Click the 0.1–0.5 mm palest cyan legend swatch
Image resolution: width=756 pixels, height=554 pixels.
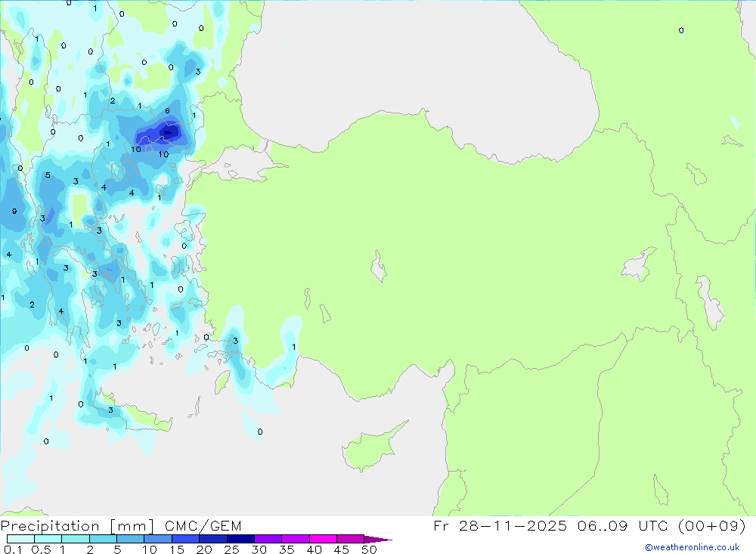coord(20,539)
